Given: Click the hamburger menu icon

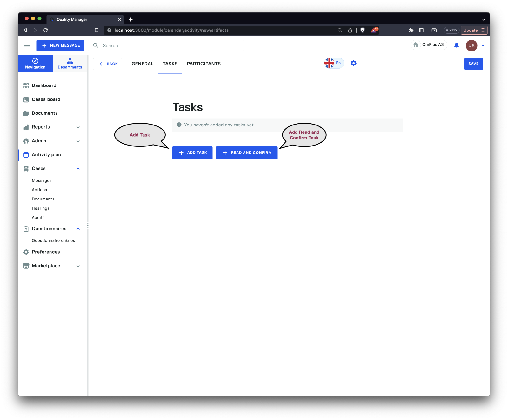Looking at the screenshot, I should coord(27,45).
